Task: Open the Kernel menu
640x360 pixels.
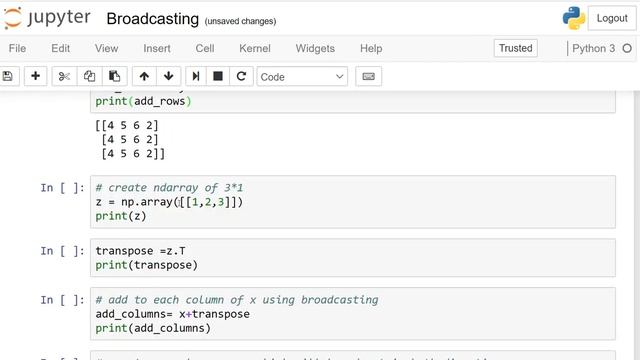Action: tap(255, 48)
